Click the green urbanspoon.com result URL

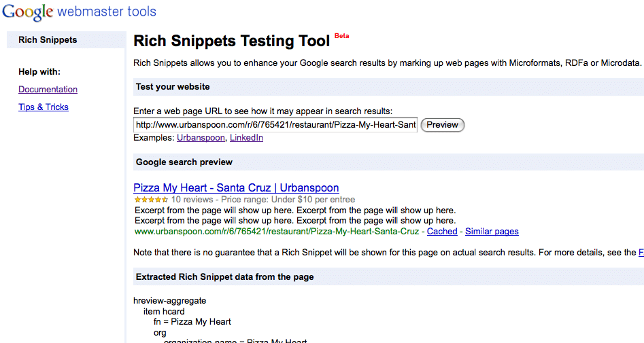click(x=277, y=232)
